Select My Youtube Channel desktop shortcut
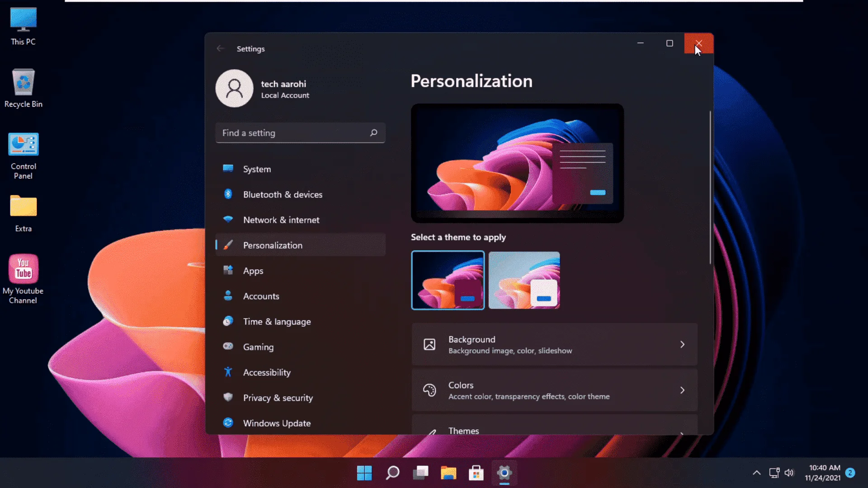868x488 pixels. (23, 279)
